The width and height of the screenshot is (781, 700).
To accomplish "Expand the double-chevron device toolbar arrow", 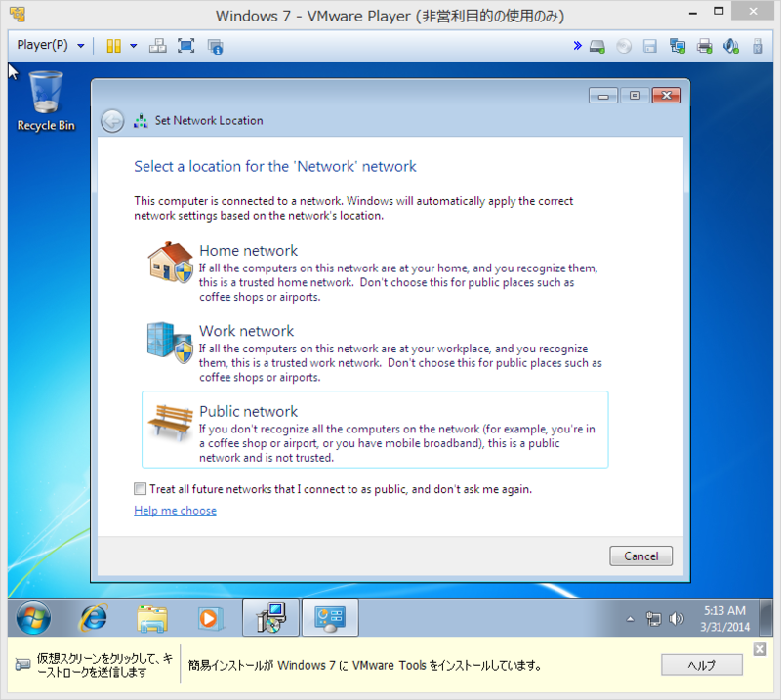I will click(577, 46).
